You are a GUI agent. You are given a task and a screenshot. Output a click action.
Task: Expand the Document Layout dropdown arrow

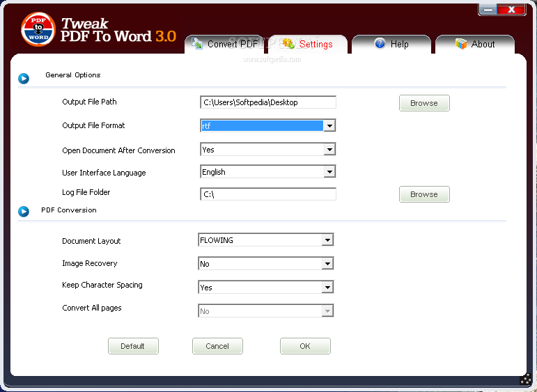[x=327, y=240]
